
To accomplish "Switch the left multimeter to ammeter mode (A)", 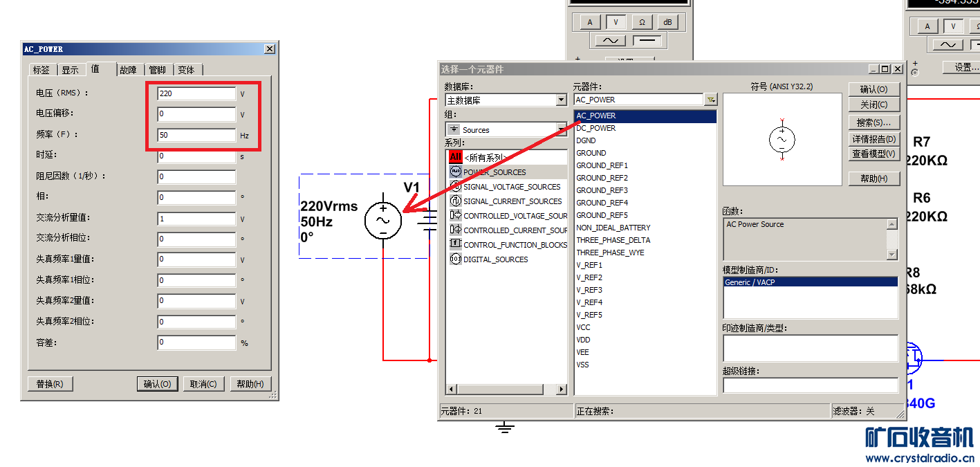I will (590, 22).
